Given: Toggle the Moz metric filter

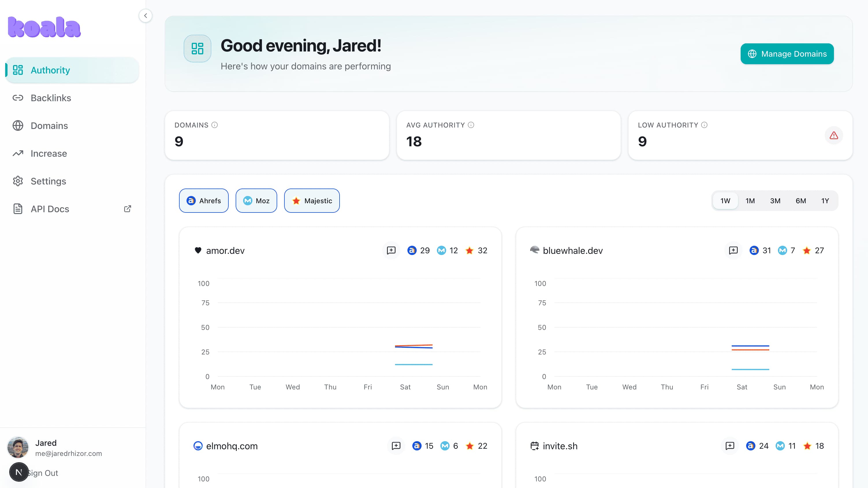Looking at the screenshot, I should click(256, 201).
